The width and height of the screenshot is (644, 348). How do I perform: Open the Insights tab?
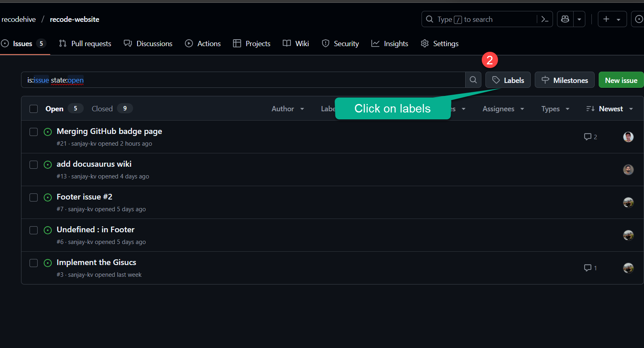point(390,43)
